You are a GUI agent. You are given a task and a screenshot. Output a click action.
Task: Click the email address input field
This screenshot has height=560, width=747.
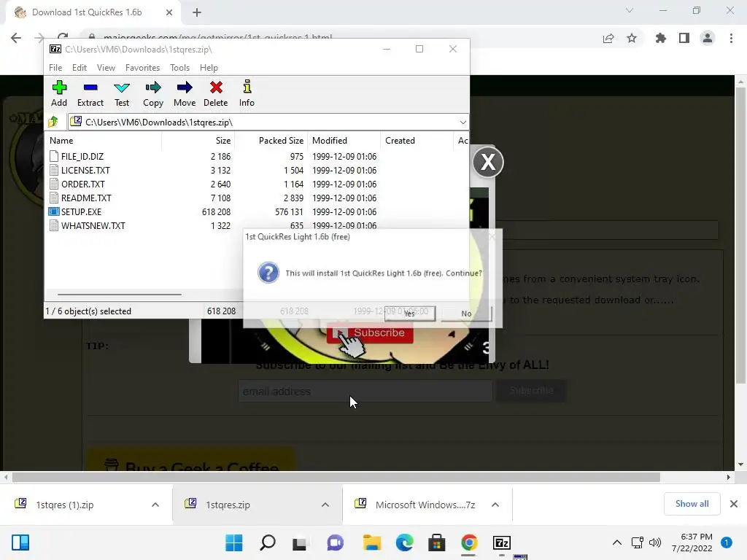coord(365,391)
